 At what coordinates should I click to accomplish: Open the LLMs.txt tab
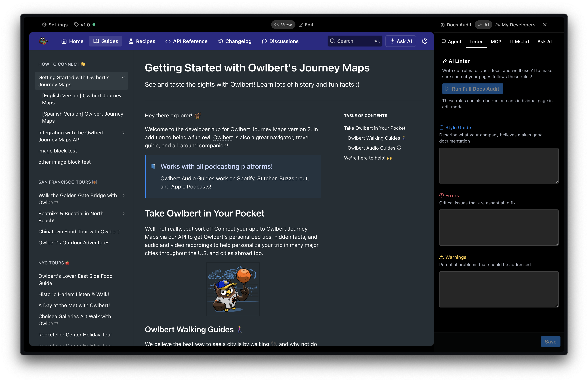click(519, 41)
